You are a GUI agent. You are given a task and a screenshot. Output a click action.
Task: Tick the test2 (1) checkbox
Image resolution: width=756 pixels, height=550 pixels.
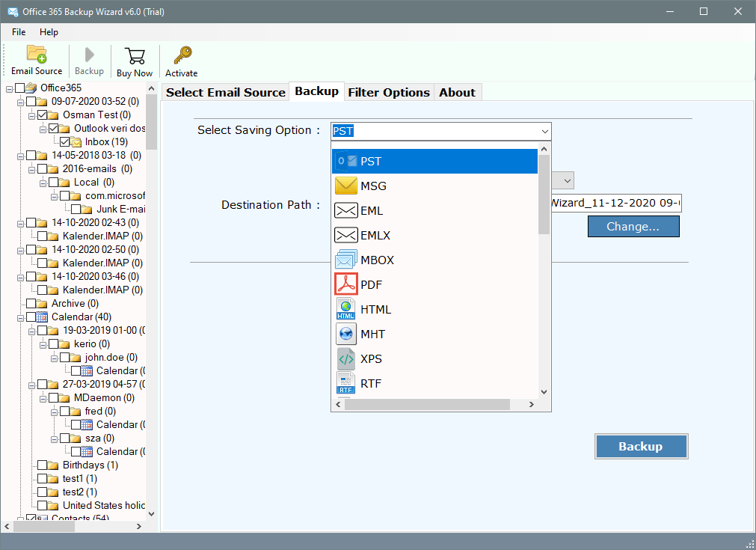(x=43, y=492)
